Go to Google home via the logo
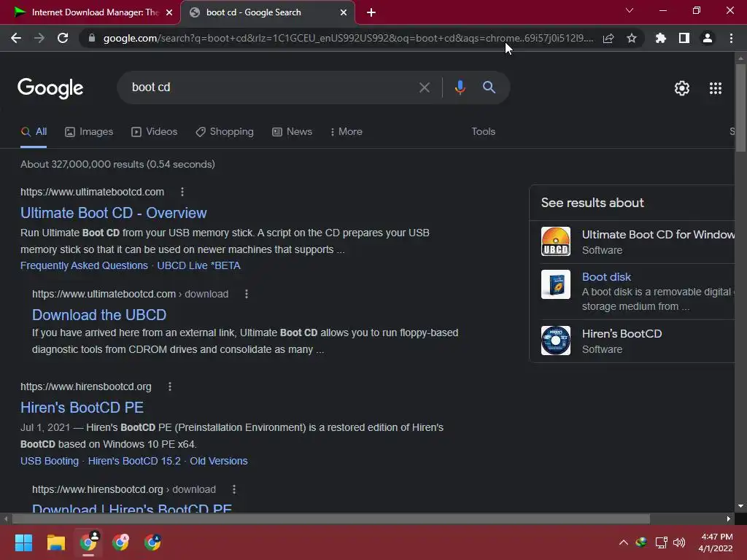 coord(50,88)
